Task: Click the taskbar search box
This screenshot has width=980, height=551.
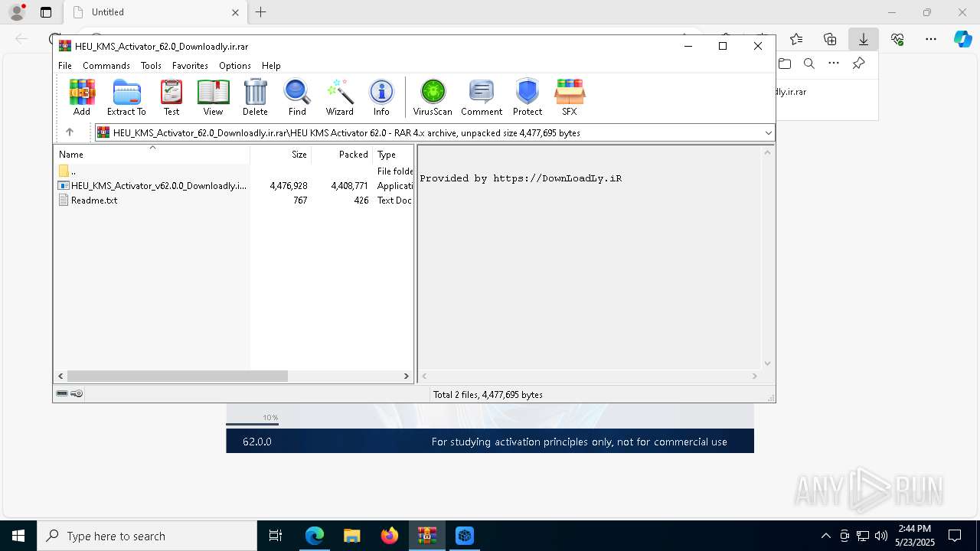Action: coord(147,536)
